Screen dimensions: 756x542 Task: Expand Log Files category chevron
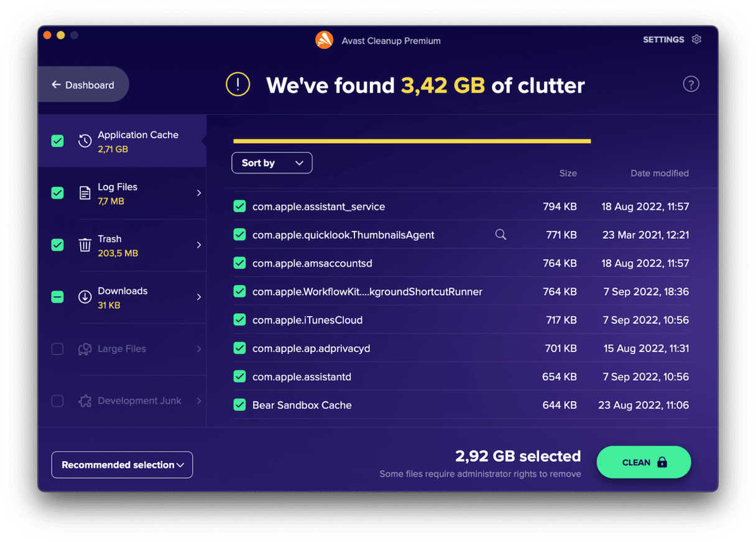pyautogui.click(x=199, y=194)
